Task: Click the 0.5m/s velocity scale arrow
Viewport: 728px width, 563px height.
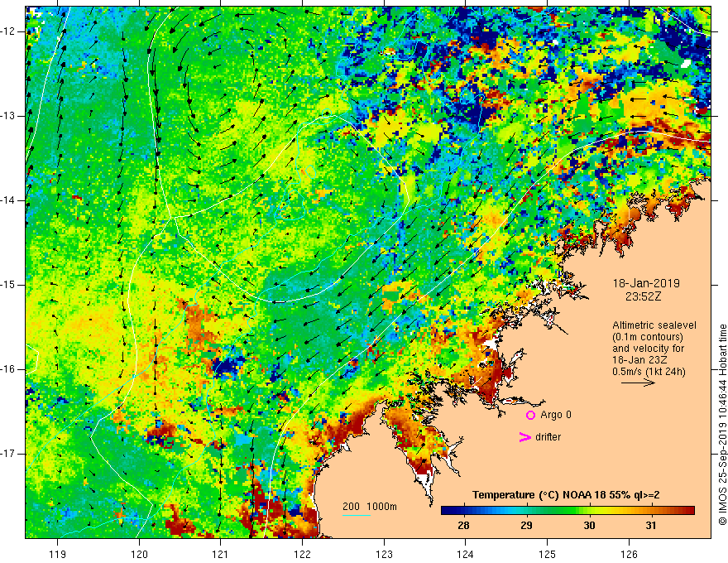Action: coord(639,383)
